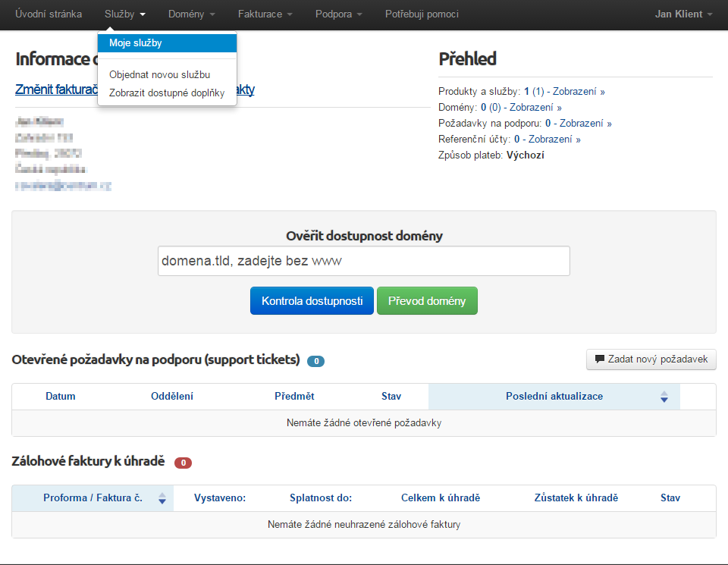Screen dimensions: 728x565
Task: Choose Objednat novou službu menu entry
Action: point(159,75)
